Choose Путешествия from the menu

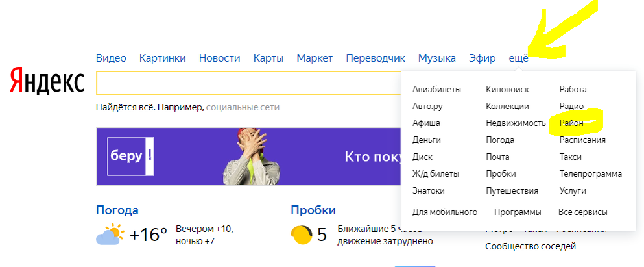(x=512, y=190)
